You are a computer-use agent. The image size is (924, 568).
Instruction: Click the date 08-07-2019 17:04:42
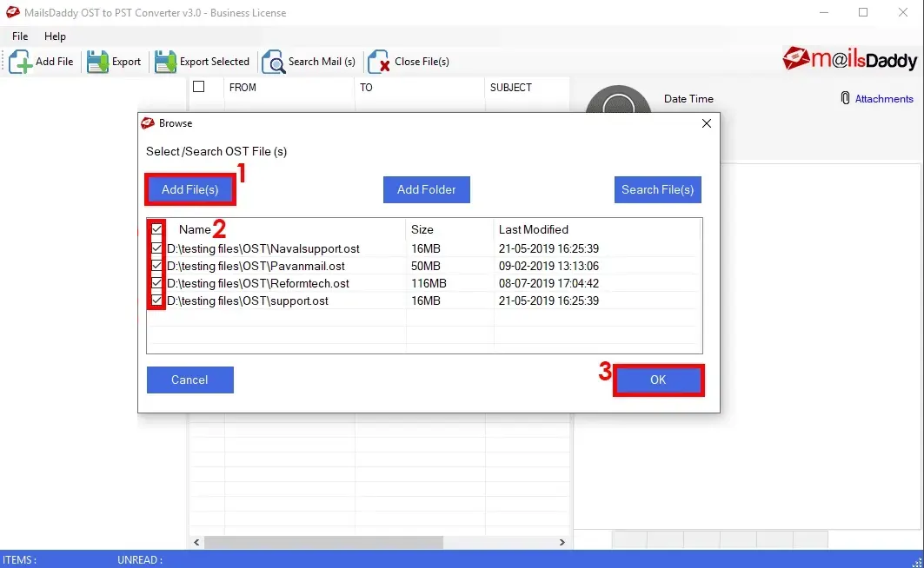coord(548,283)
